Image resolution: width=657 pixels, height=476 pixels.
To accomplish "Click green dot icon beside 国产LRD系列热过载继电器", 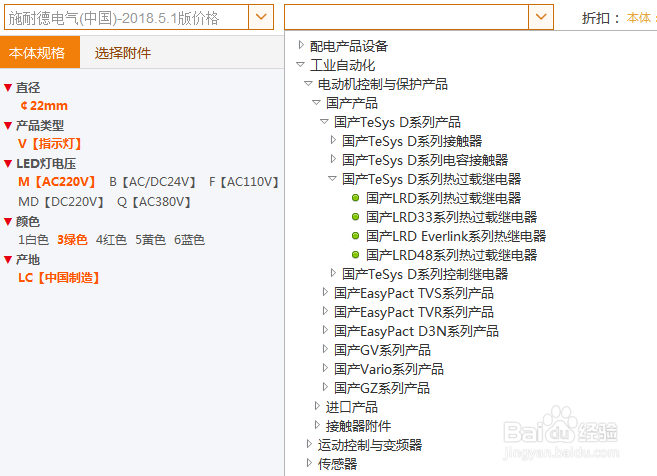I will 355,198.
